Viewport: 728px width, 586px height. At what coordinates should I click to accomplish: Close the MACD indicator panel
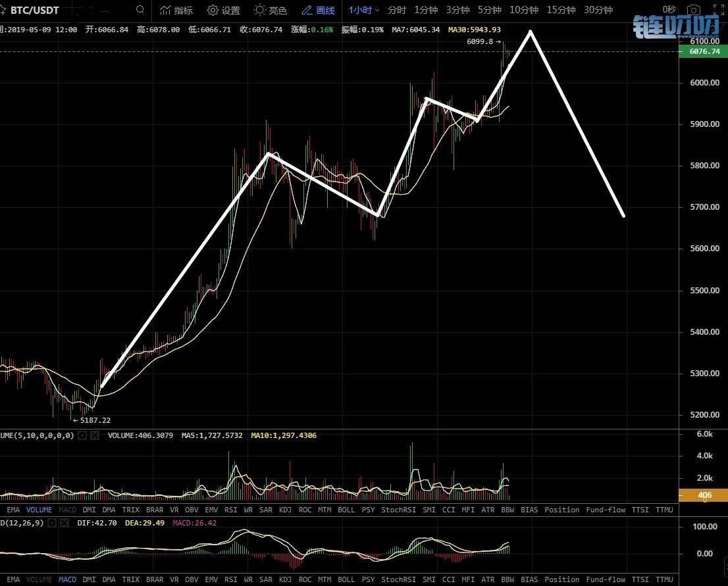click(65, 523)
